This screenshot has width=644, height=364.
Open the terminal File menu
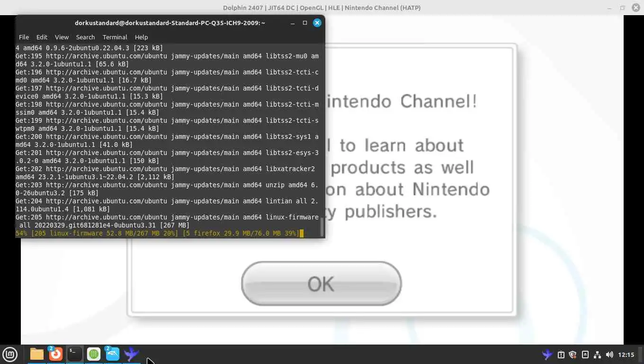pyautogui.click(x=24, y=37)
